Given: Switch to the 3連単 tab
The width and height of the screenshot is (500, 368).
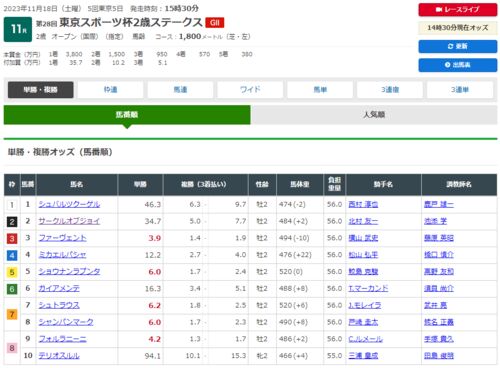Looking at the screenshot, I should point(460,90).
